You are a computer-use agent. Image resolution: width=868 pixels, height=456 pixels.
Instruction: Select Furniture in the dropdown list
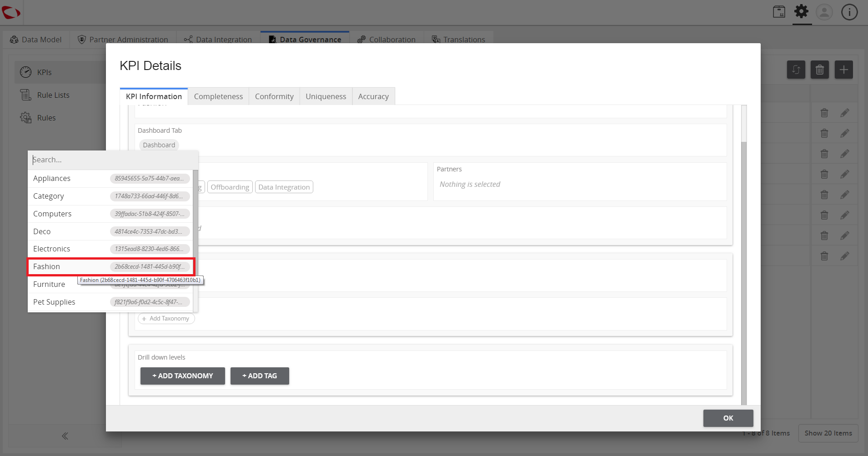click(110, 284)
